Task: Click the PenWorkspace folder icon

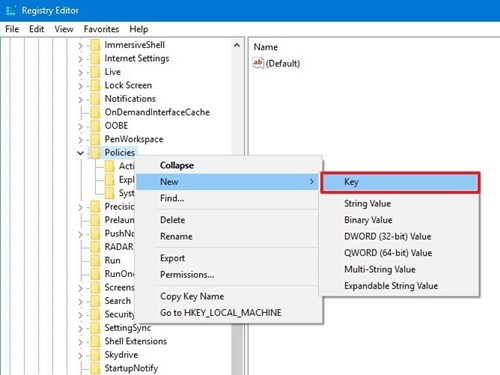Action: pos(95,139)
